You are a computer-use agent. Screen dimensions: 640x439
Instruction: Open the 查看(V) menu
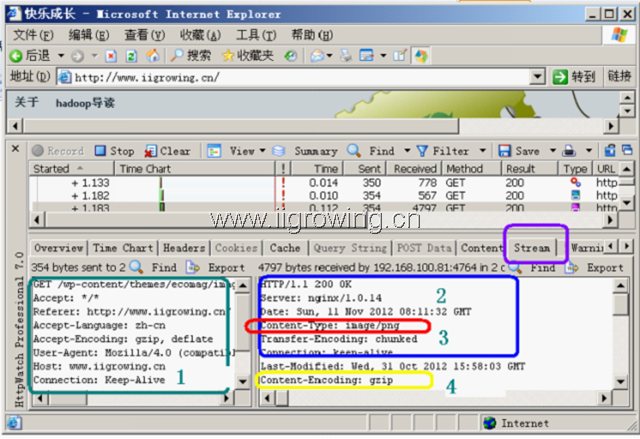144,35
